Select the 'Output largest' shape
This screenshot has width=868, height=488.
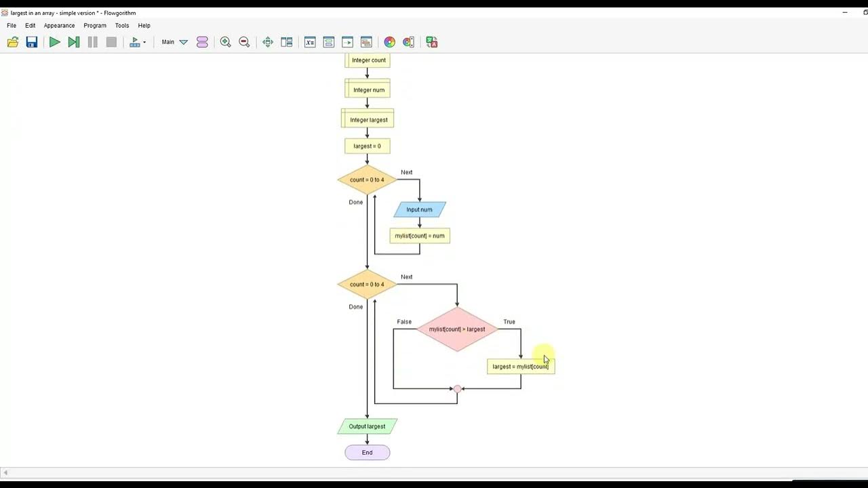368,427
